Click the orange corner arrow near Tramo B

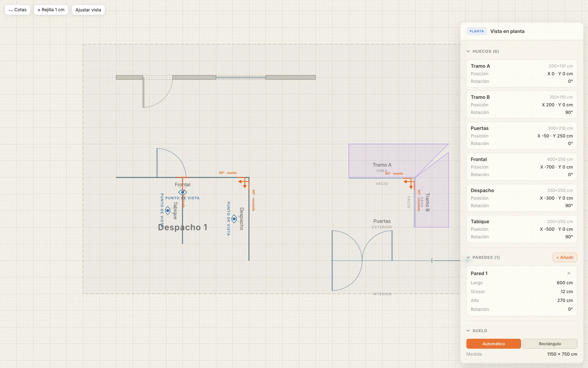[x=409, y=183]
